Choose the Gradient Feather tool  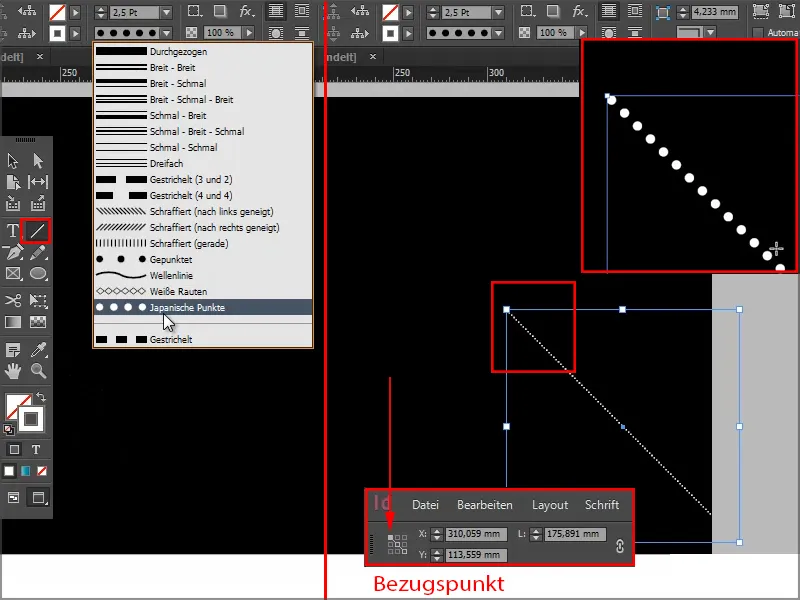pos(38,322)
